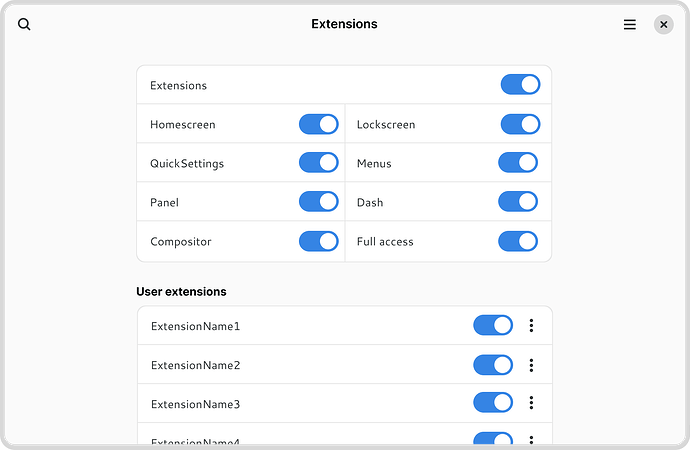Screen dimensions: 690x450
Task: Select the ExtensionName1 row label
Action: [195, 326]
